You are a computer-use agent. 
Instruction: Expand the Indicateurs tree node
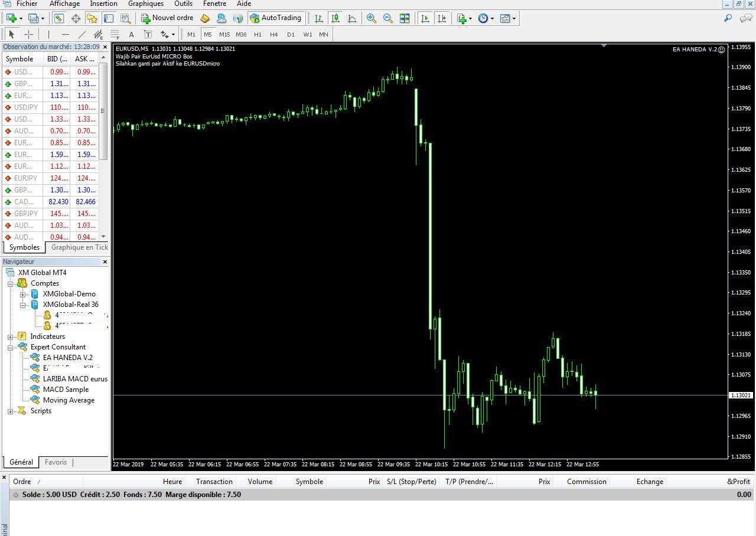tap(11, 336)
